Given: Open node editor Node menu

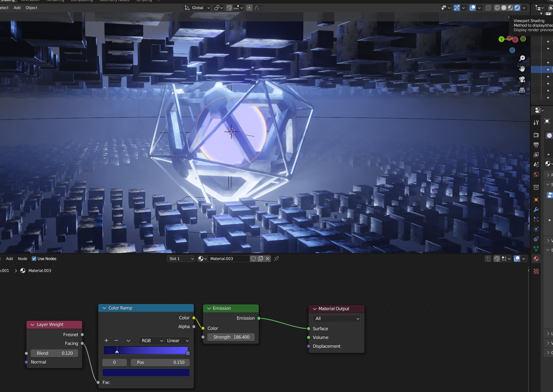Looking at the screenshot, I should click(22, 259).
